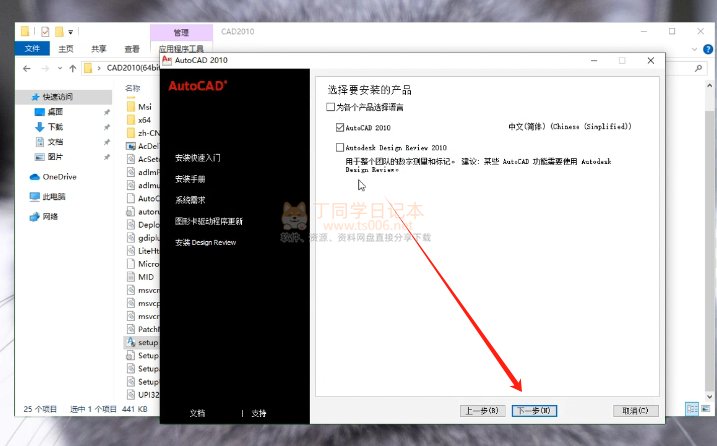This screenshot has height=446, width=717.
Task: Open the 主页 ribbon tab in Explorer
Action: click(x=66, y=48)
